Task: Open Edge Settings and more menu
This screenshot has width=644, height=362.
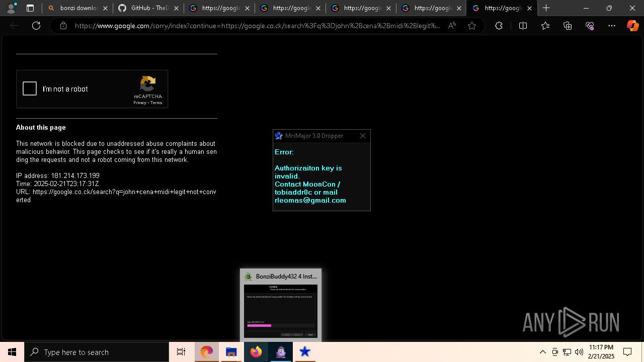Action: point(612,26)
